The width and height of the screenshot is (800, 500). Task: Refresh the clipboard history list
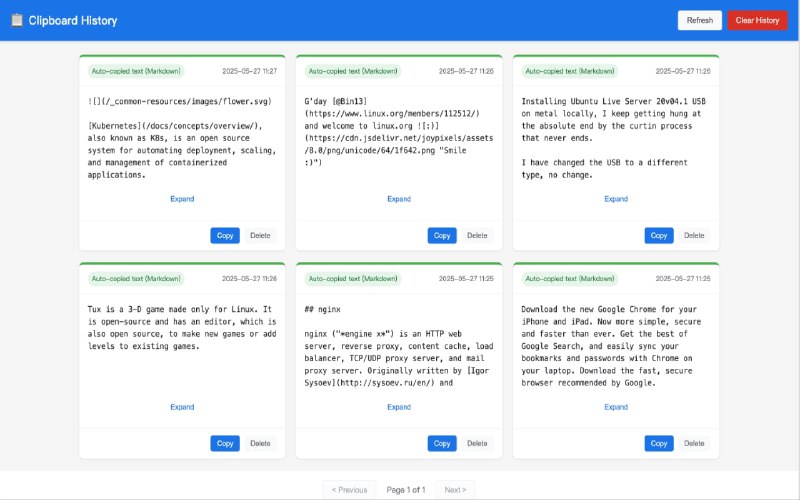(x=699, y=20)
